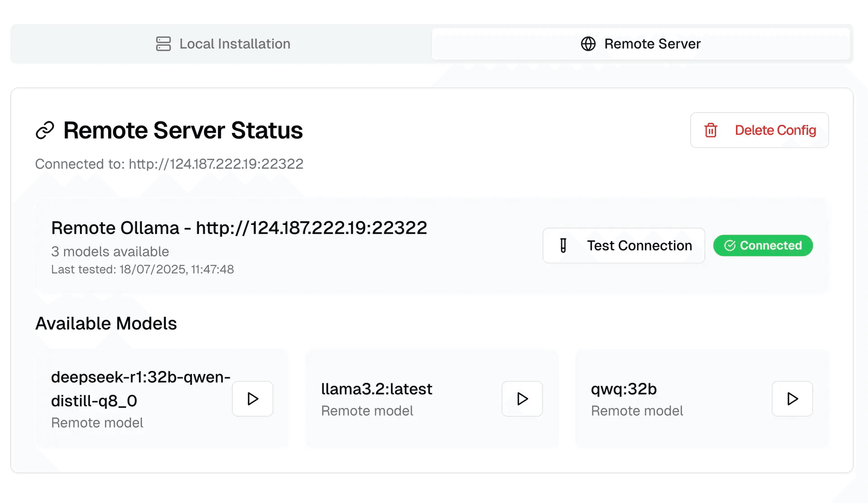Run the llama3.2:latest remote model
This screenshot has height=503, width=868.
pos(522,399)
